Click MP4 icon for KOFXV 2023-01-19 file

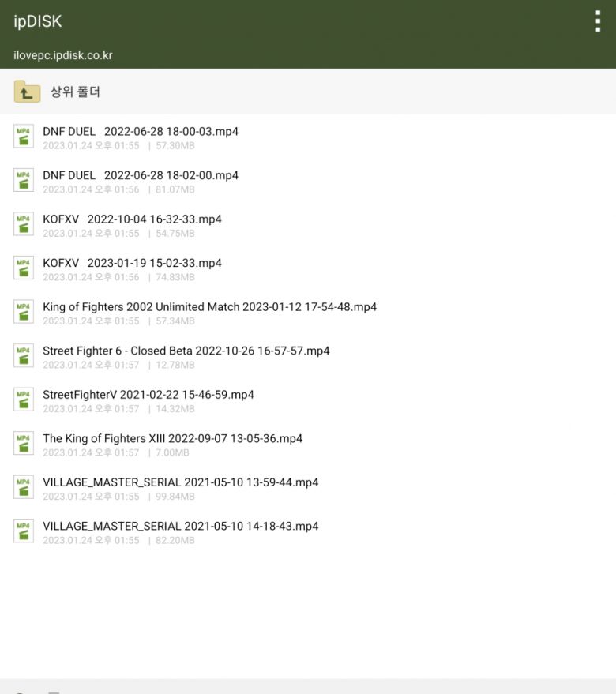(x=24, y=268)
